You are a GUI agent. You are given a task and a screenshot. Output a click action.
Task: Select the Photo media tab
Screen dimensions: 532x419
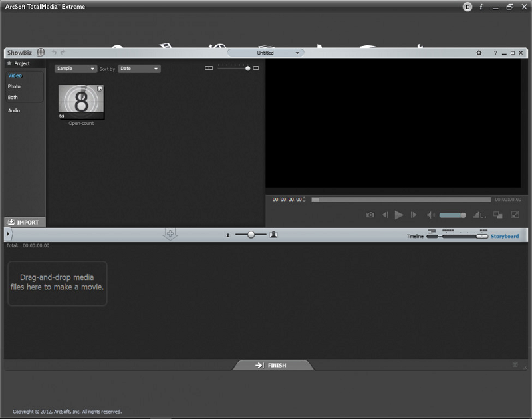pos(14,86)
